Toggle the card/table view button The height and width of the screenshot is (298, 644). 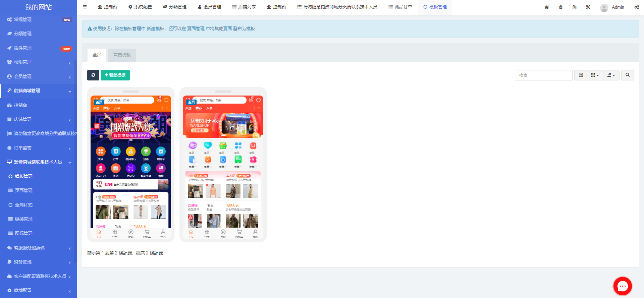click(581, 75)
